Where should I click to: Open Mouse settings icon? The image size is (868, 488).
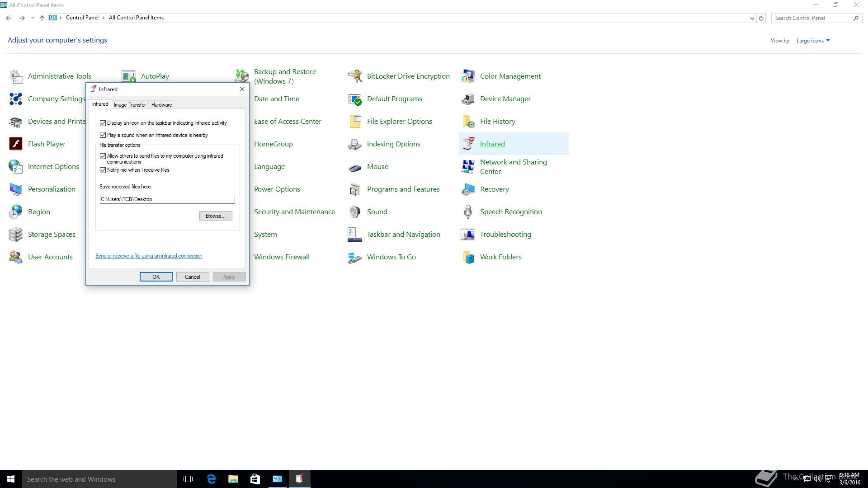coord(355,167)
